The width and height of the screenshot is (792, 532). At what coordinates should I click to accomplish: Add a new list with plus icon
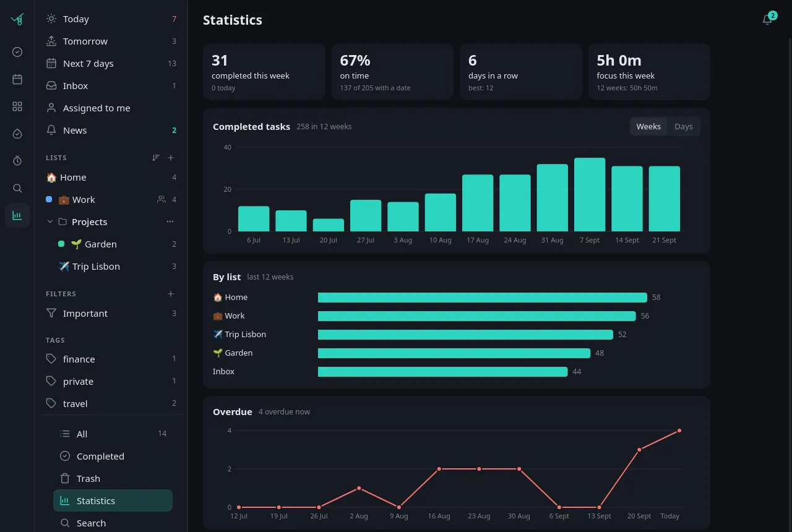(x=171, y=158)
